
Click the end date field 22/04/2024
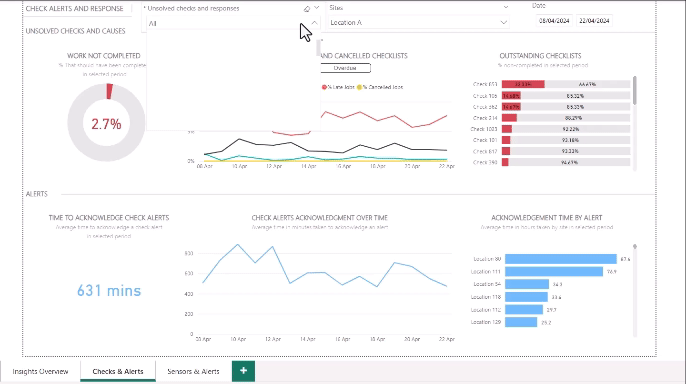pyautogui.click(x=594, y=21)
